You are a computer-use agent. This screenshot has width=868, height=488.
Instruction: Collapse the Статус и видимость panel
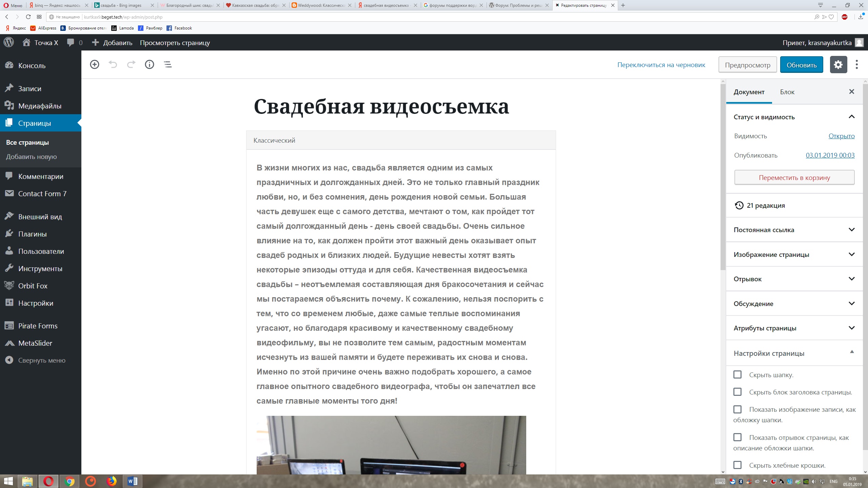click(x=851, y=117)
